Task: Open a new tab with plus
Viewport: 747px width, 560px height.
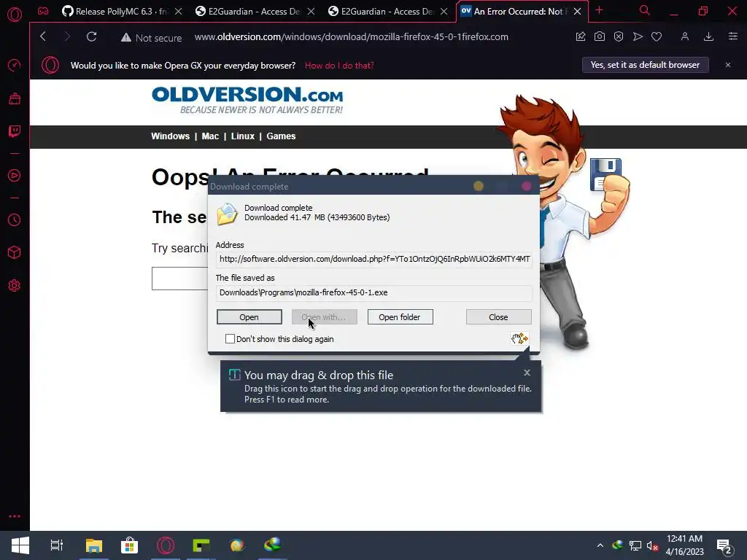Action: coord(600,10)
